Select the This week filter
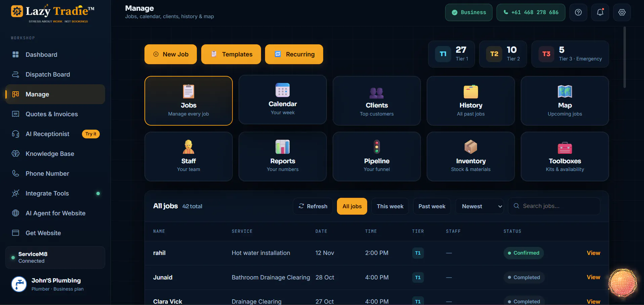Image resolution: width=644 pixels, height=305 pixels. 390,206
